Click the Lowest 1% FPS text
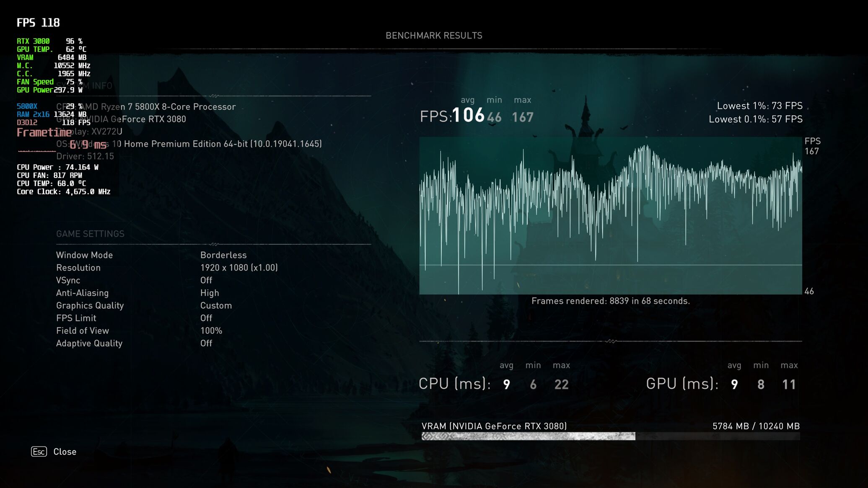This screenshot has height=488, width=868. [759, 106]
